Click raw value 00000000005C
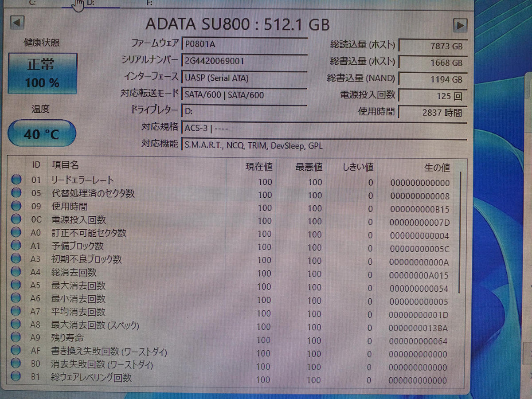This screenshot has width=532, height=399. point(419,249)
